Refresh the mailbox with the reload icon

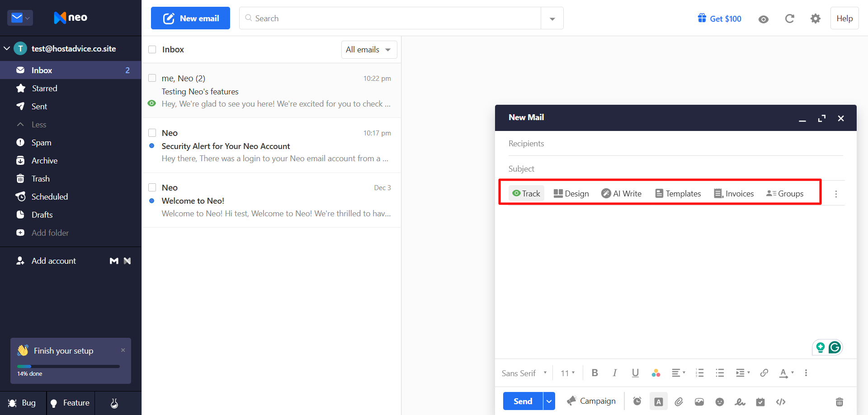coord(789,19)
